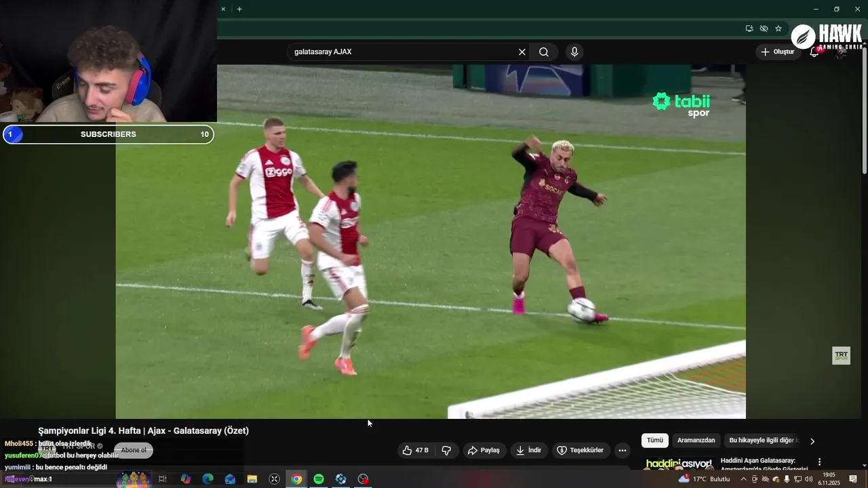The image size is (868, 488).
Task: Click the thumbs-down dislike button
Action: pos(446,450)
